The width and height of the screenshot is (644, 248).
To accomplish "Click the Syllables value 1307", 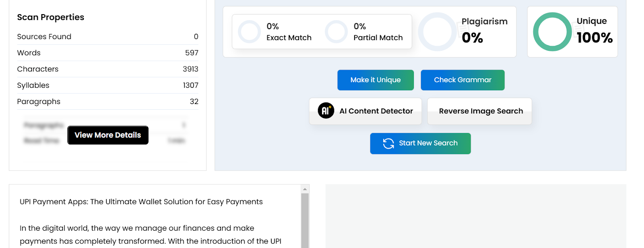I will pyautogui.click(x=190, y=85).
